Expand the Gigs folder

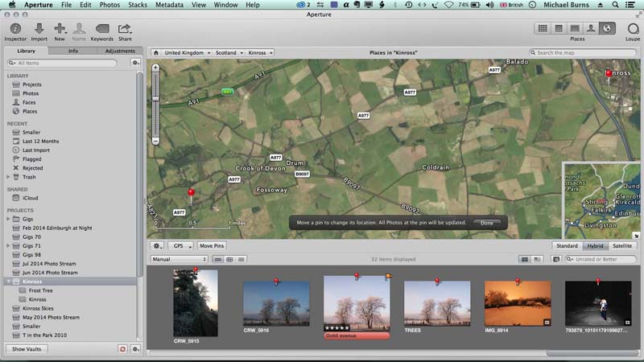click(8, 219)
